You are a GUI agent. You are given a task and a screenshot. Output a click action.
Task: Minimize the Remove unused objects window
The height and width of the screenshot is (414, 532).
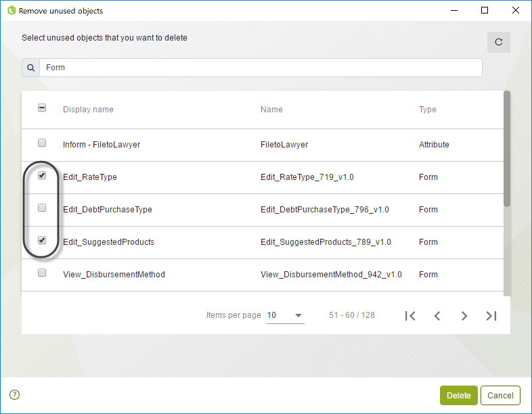point(454,11)
